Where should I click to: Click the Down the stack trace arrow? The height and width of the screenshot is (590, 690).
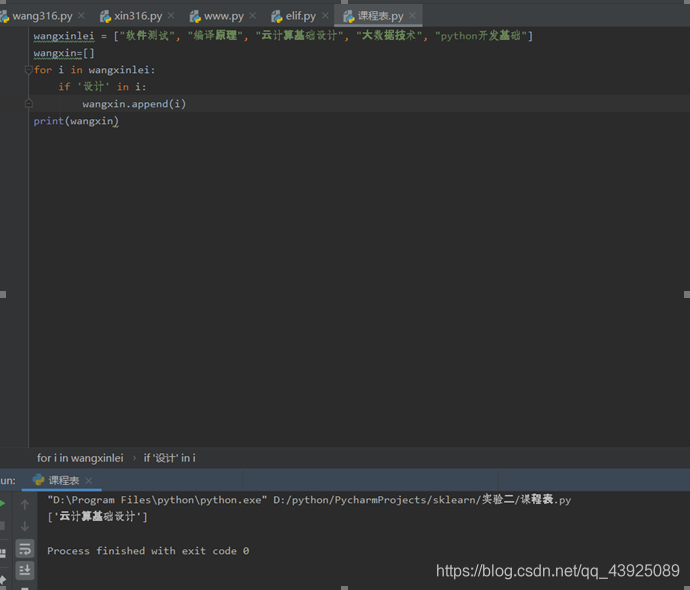[x=25, y=526]
